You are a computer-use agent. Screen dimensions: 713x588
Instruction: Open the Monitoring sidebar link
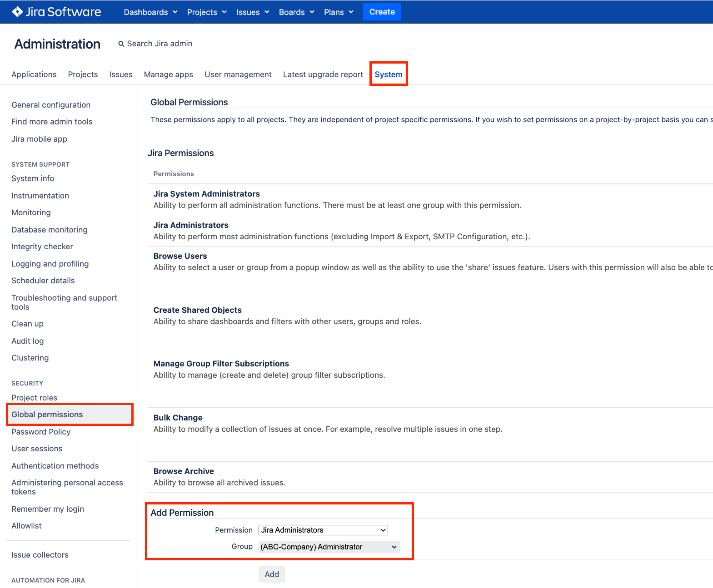tap(31, 212)
